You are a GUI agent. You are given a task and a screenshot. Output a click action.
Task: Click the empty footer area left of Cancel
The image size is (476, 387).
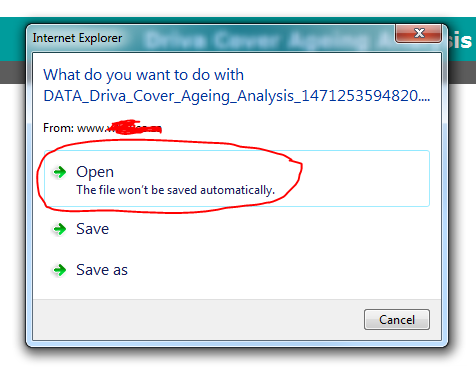pyautogui.click(x=198, y=320)
